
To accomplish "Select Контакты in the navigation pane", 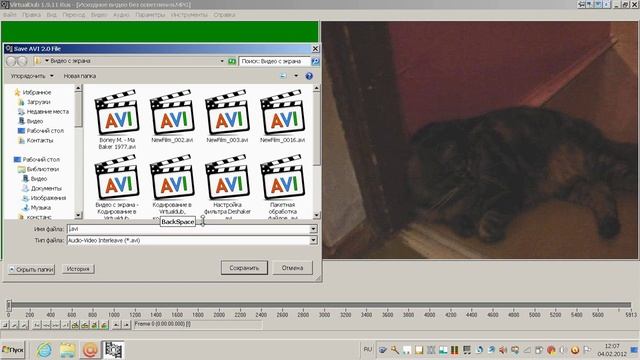I will [x=40, y=140].
